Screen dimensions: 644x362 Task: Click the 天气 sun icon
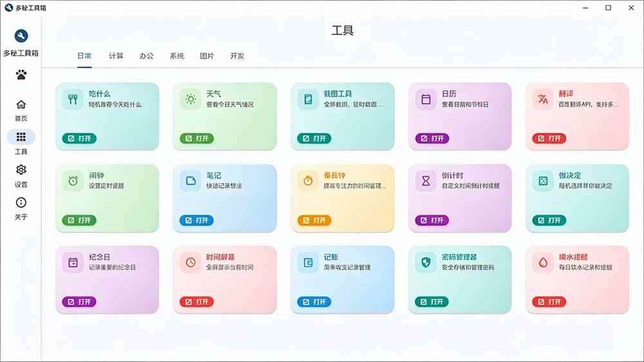click(191, 99)
